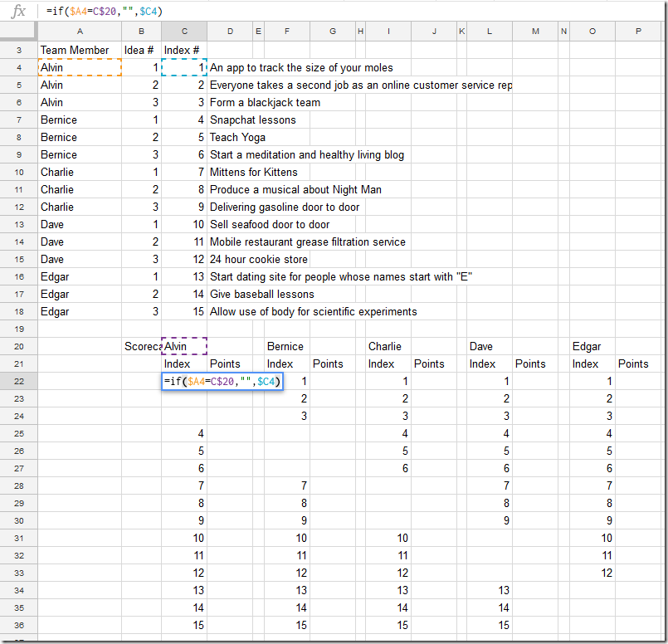Click the Points header under Edgar

pyautogui.click(x=638, y=364)
